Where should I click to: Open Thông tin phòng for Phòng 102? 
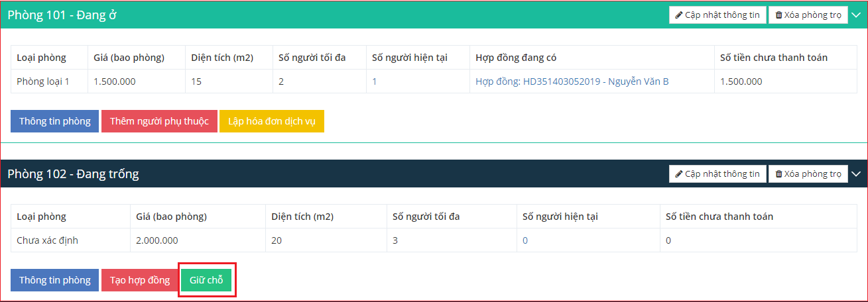pos(54,280)
